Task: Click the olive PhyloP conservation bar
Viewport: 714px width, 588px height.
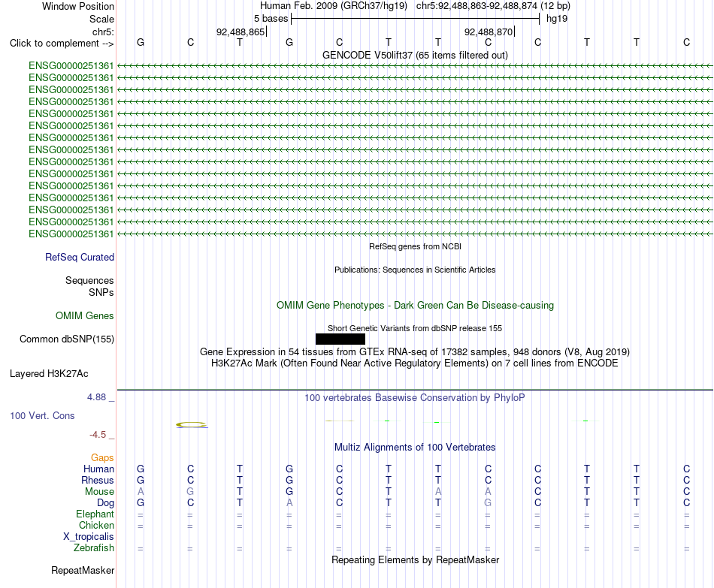Action: pyautogui.click(x=192, y=425)
